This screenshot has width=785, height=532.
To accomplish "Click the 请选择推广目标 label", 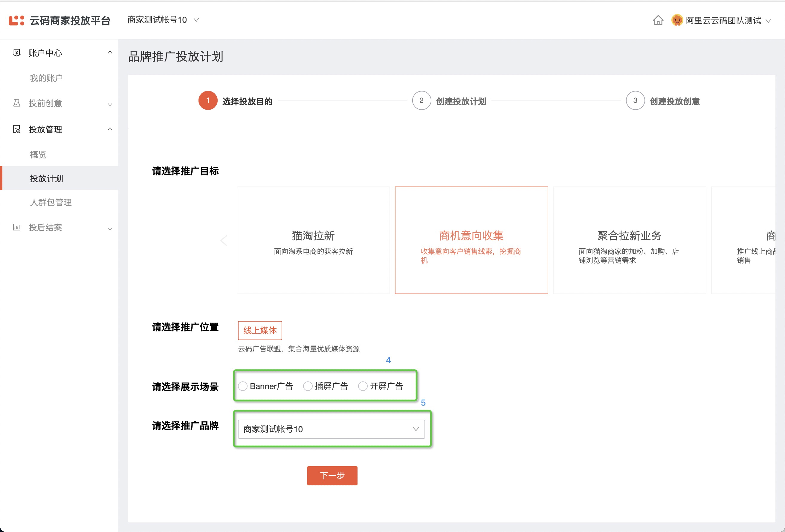I will (x=185, y=171).
